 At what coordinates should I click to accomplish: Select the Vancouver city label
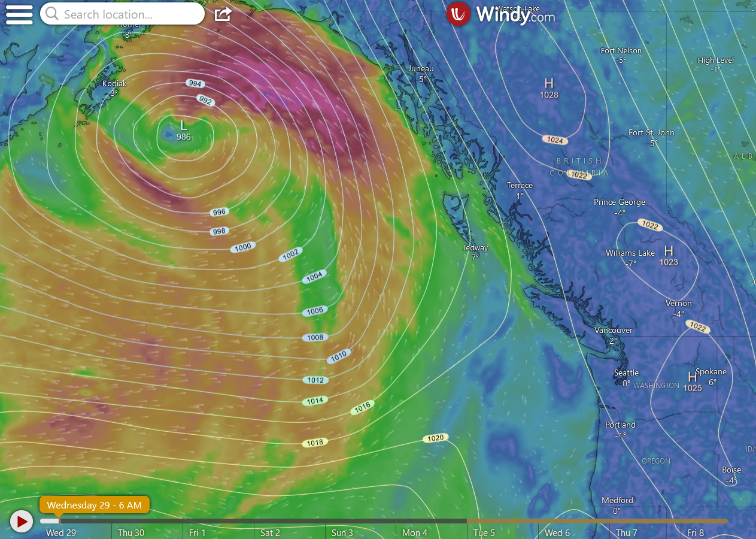614,331
